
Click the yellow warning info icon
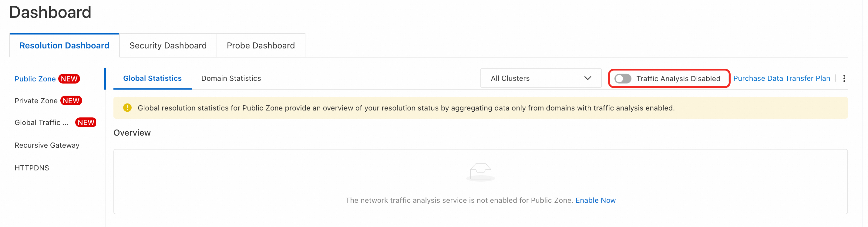click(x=127, y=108)
